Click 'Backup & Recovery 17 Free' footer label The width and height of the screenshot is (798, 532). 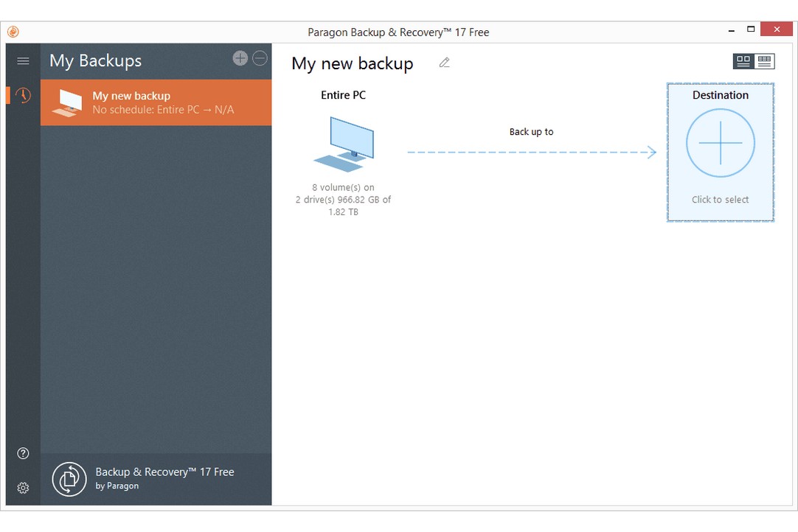coord(165,472)
